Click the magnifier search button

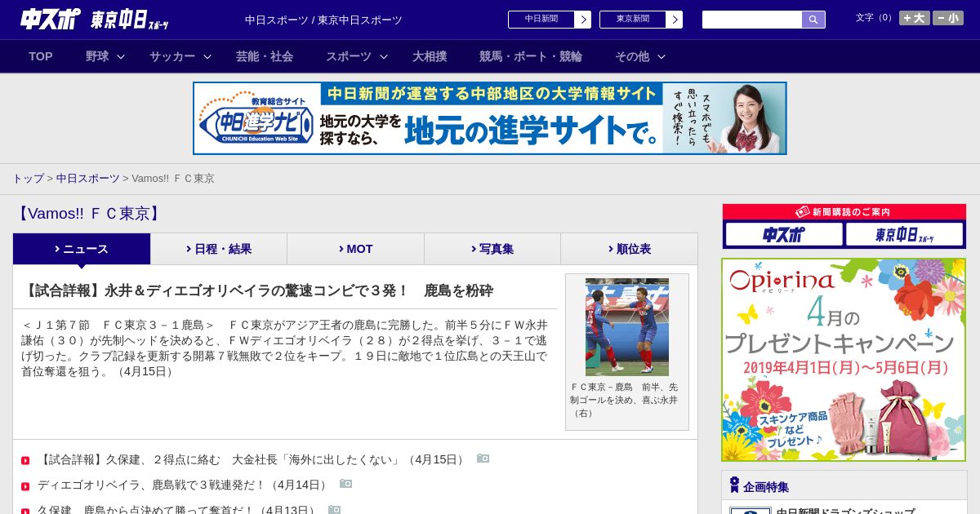[x=813, y=20]
